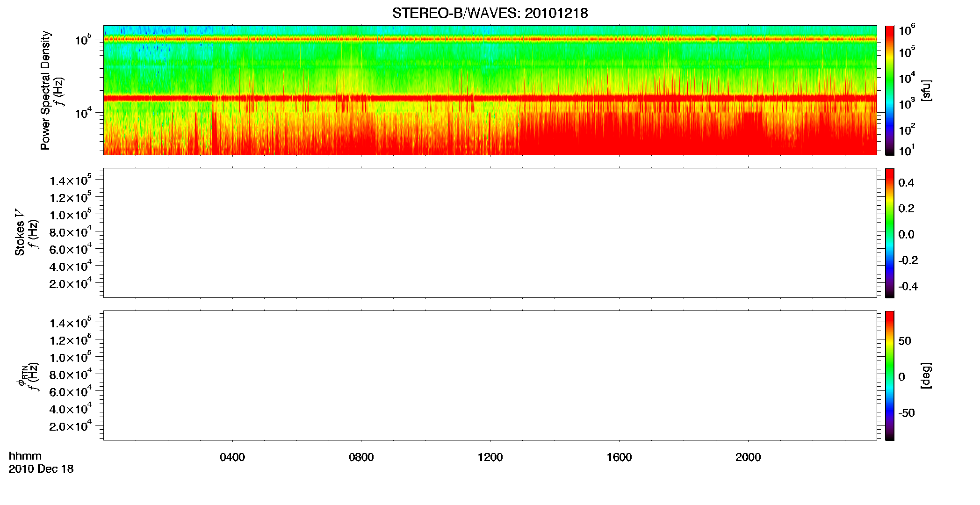Click the -0.4 tick on Stokes V color bar
The height and width of the screenshot is (505, 980).
coord(908,287)
